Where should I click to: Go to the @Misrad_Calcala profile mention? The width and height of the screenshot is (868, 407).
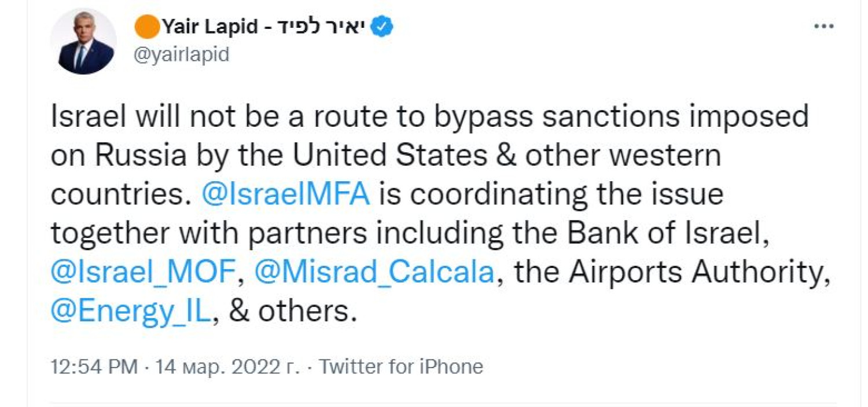point(374,273)
